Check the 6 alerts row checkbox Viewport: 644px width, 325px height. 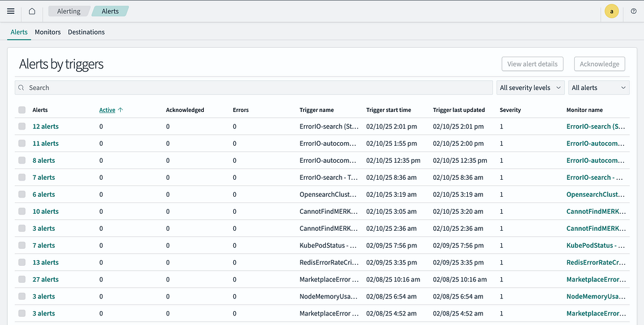(x=22, y=194)
